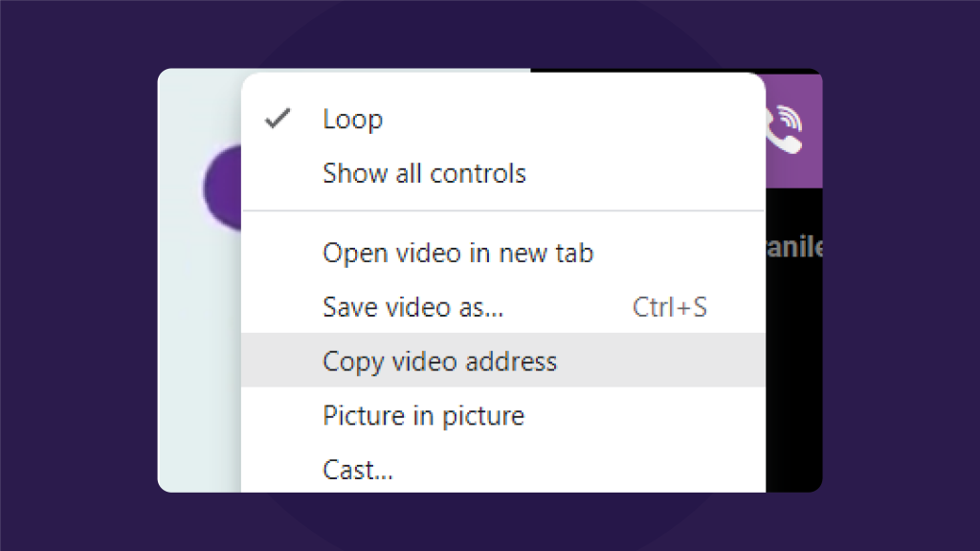Tap the avatar thumbnail on the left panel
The image size is (980, 551).
222,187
